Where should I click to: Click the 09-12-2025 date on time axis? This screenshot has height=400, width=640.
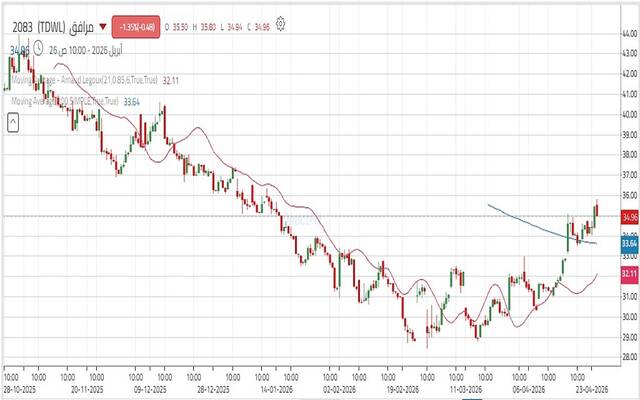(152, 390)
